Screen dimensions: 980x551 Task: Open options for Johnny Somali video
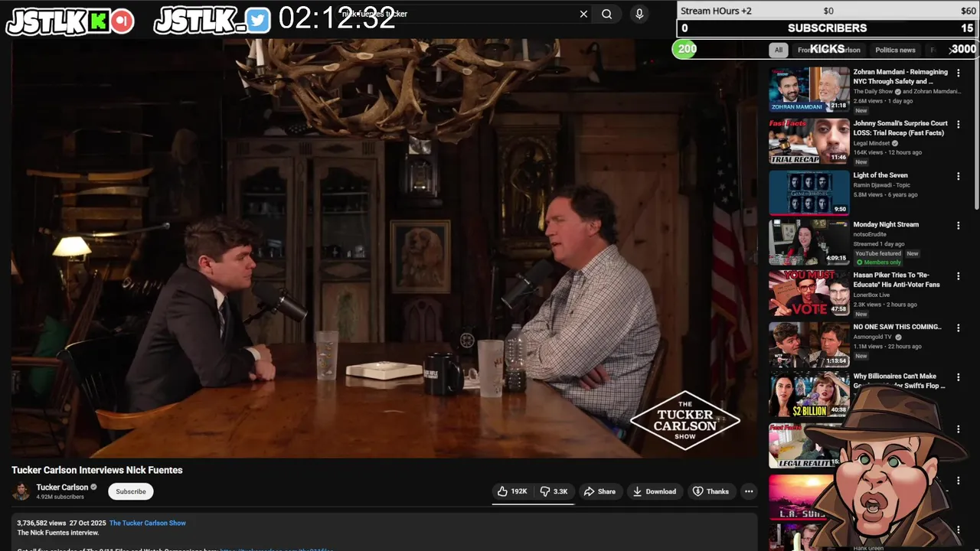click(x=958, y=124)
